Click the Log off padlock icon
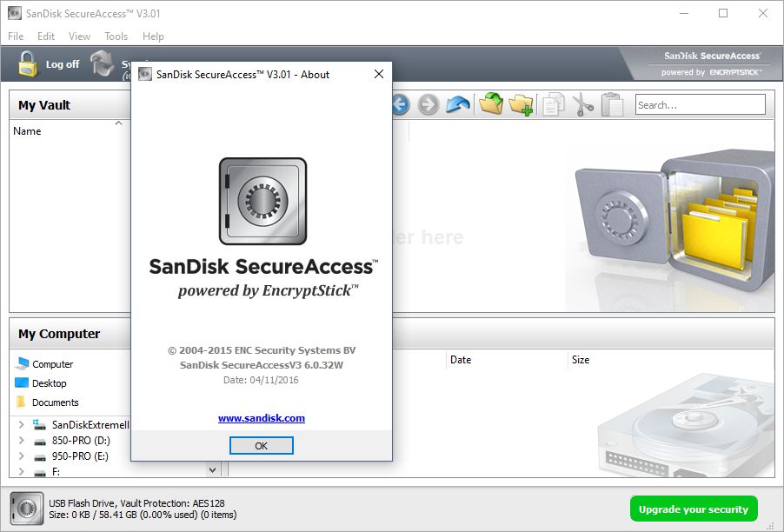 pos(28,63)
